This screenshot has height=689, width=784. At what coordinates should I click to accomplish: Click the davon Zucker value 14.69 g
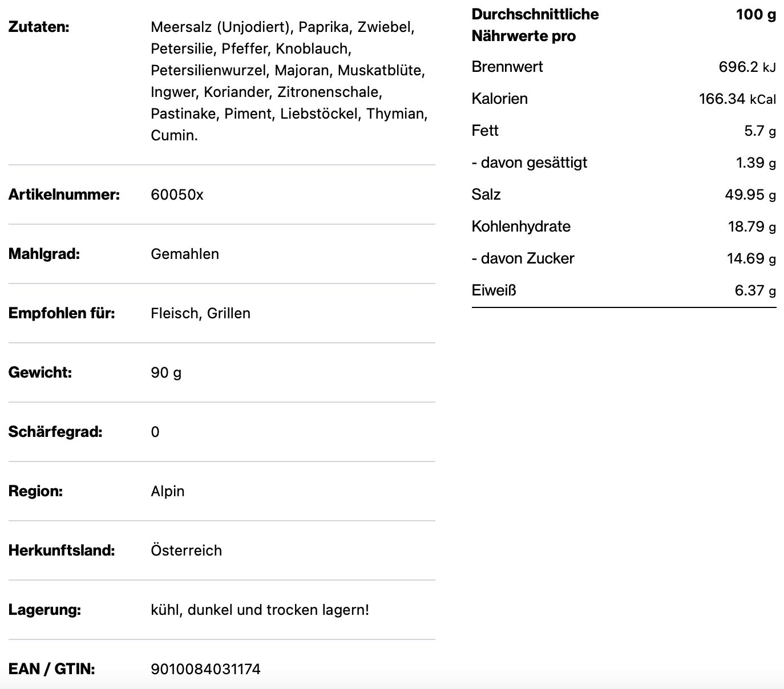(751, 259)
